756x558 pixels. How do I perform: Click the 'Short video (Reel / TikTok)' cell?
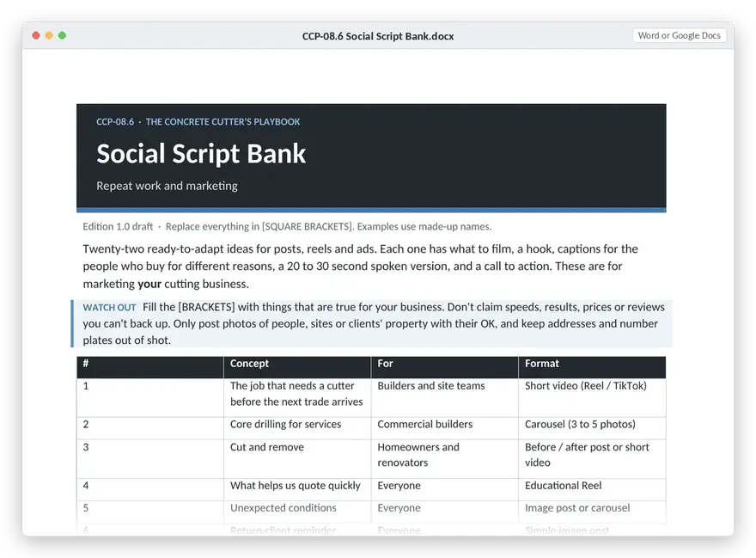pyautogui.click(x=592, y=398)
